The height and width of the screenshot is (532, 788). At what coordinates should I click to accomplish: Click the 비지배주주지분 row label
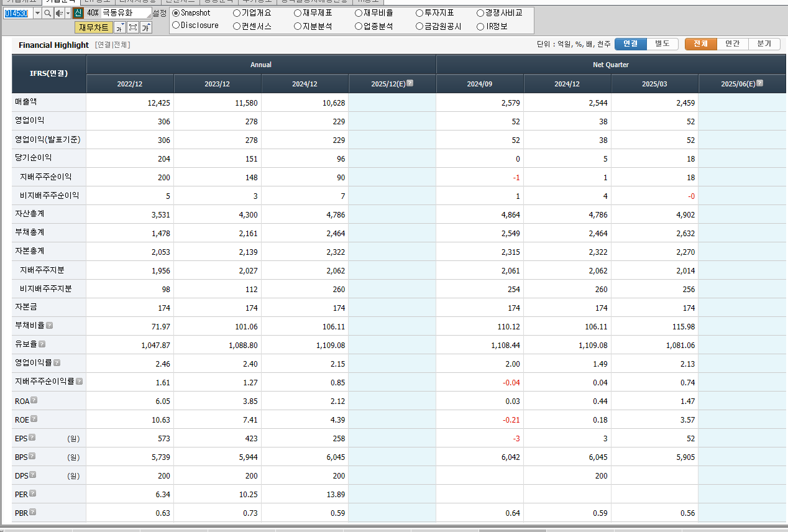46,288
